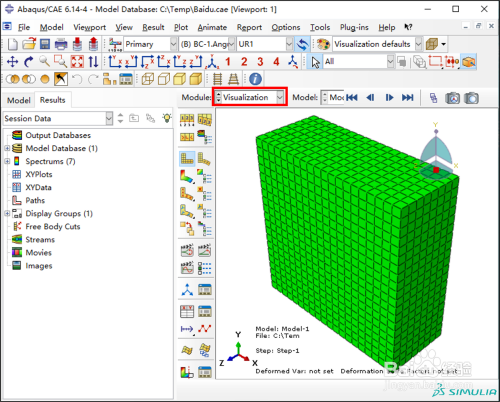Select the Rotate View tool
Viewport: 500px width, 402px height.
29,62
